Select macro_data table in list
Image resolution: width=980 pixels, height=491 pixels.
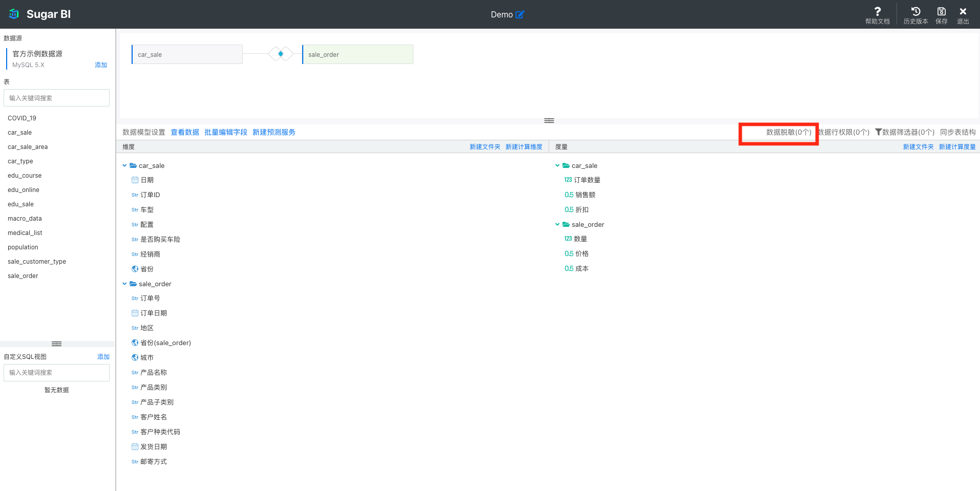[25, 219]
